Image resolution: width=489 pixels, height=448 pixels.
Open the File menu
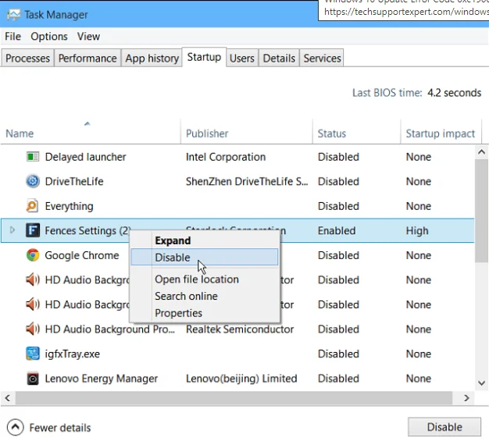click(12, 37)
